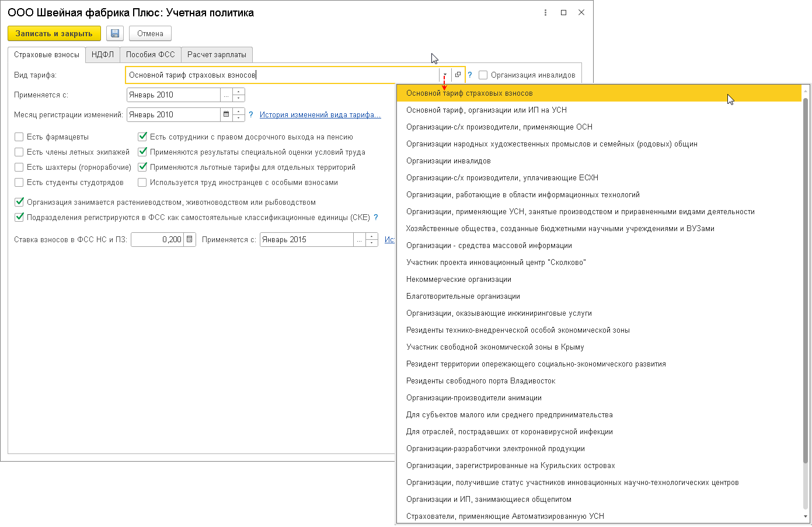Select Благотворительные организации option
The image size is (812, 527).
599,296
